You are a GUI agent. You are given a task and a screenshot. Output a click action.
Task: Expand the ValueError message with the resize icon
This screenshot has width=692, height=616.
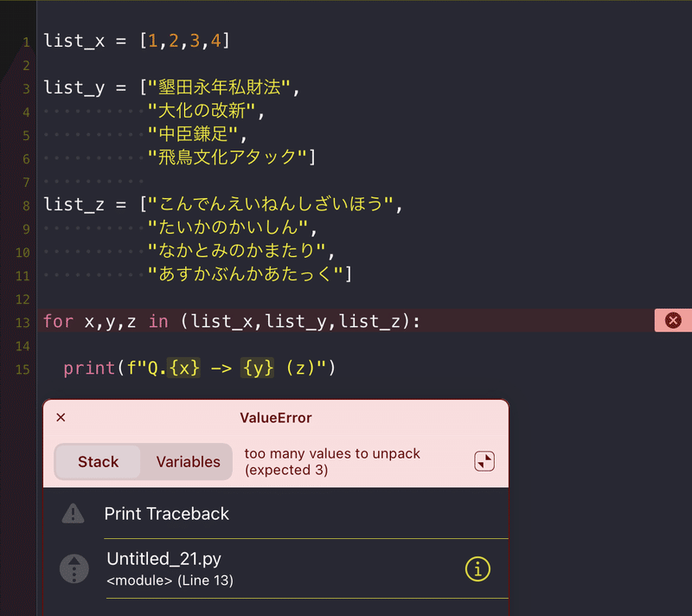tap(484, 461)
